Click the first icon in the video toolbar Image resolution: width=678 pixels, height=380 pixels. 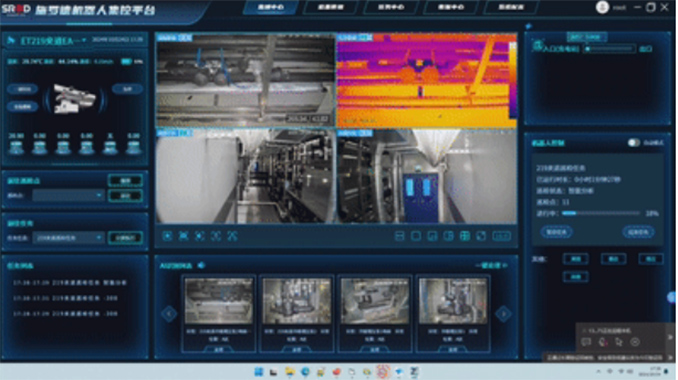(167, 236)
